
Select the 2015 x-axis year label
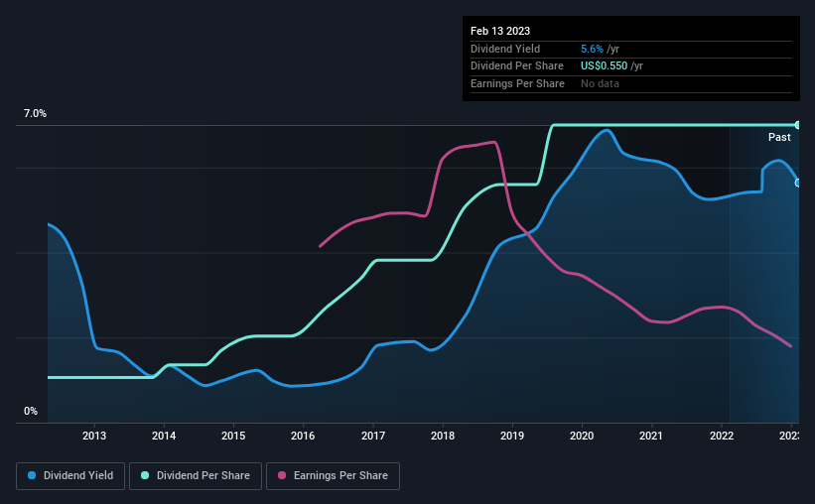[x=233, y=436]
